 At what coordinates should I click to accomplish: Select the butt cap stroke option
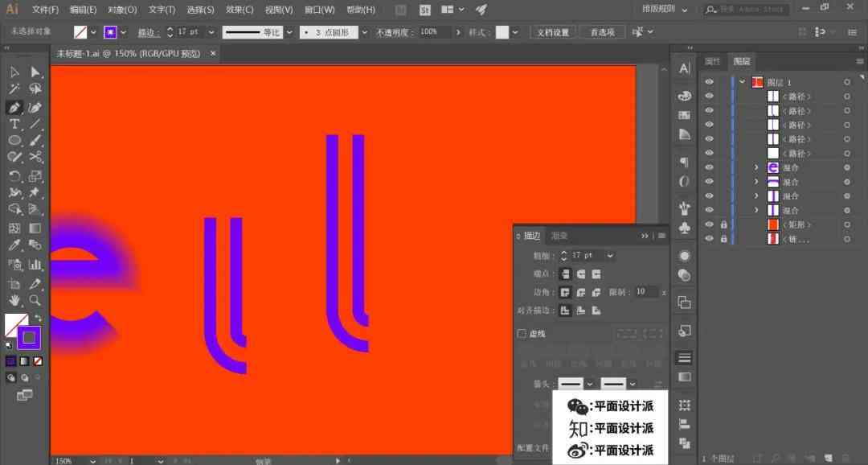point(565,274)
